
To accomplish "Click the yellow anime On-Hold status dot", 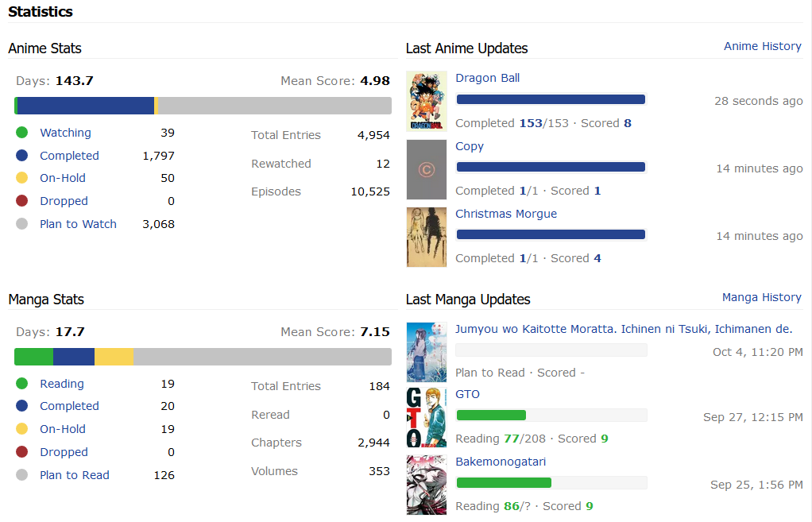I will coord(21,178).
